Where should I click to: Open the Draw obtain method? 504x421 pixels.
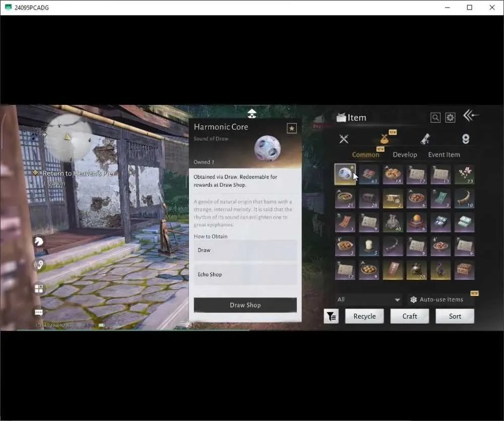pyautogui.click(x=245, y=250)
